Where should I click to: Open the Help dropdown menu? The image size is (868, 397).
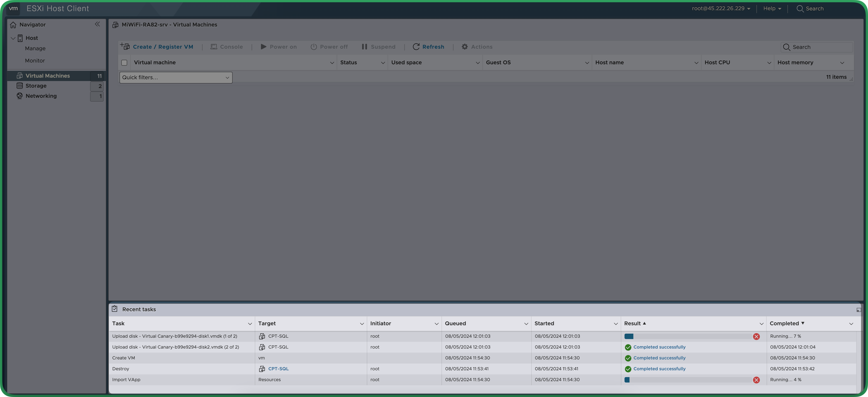(772, 8)
